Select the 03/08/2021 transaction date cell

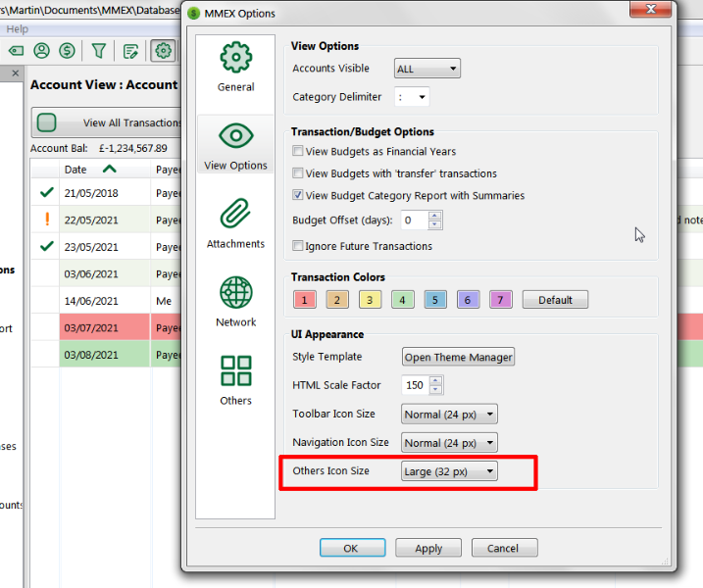point(105,355)
